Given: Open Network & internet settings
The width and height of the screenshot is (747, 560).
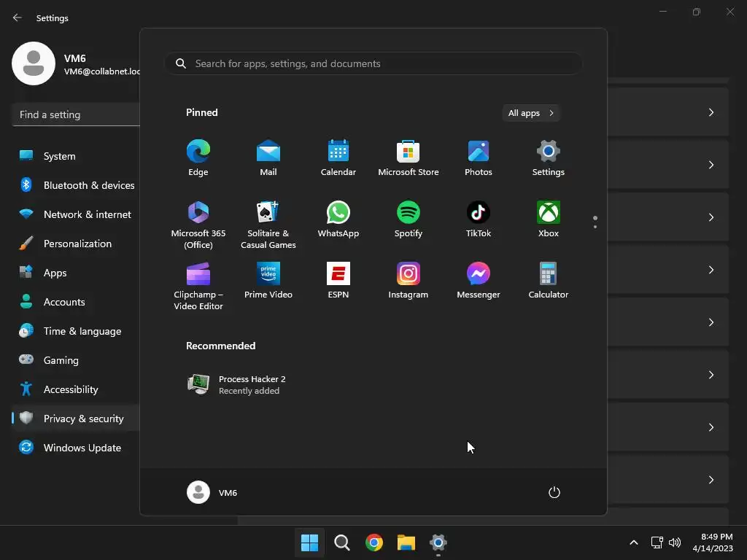Looking at the screenshot, I should tap(76, 214).
